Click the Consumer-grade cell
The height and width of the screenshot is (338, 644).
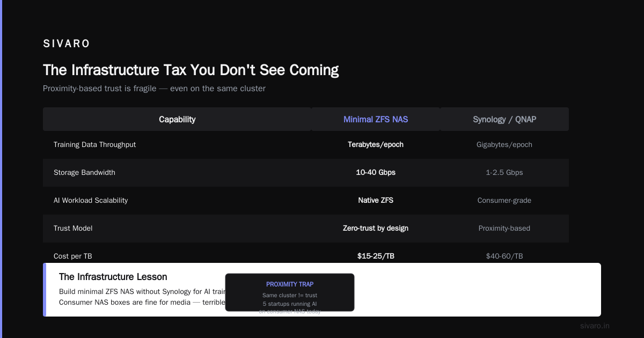pos(504,201)
